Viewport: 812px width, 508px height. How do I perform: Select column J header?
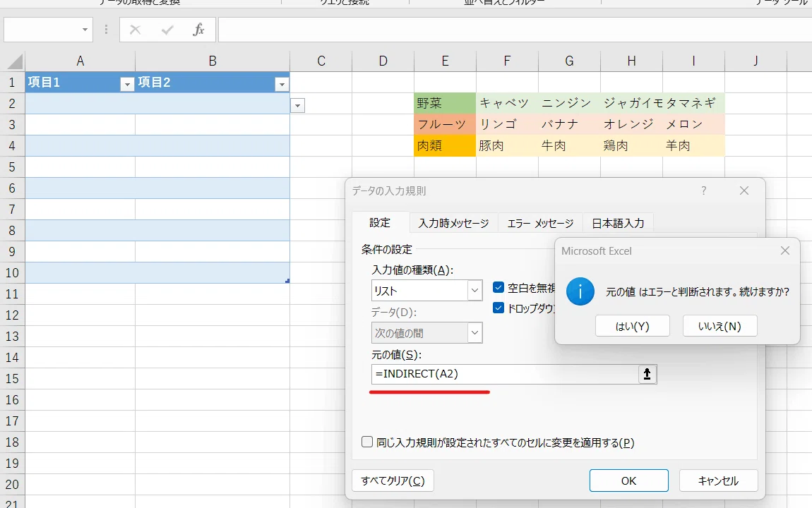click(756, 61)
